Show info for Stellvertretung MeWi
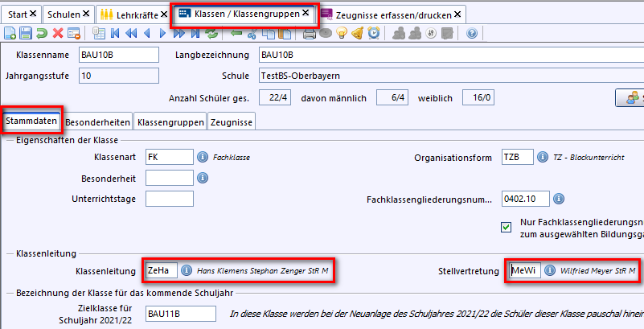The image size is (644, 329). point(550,270)
